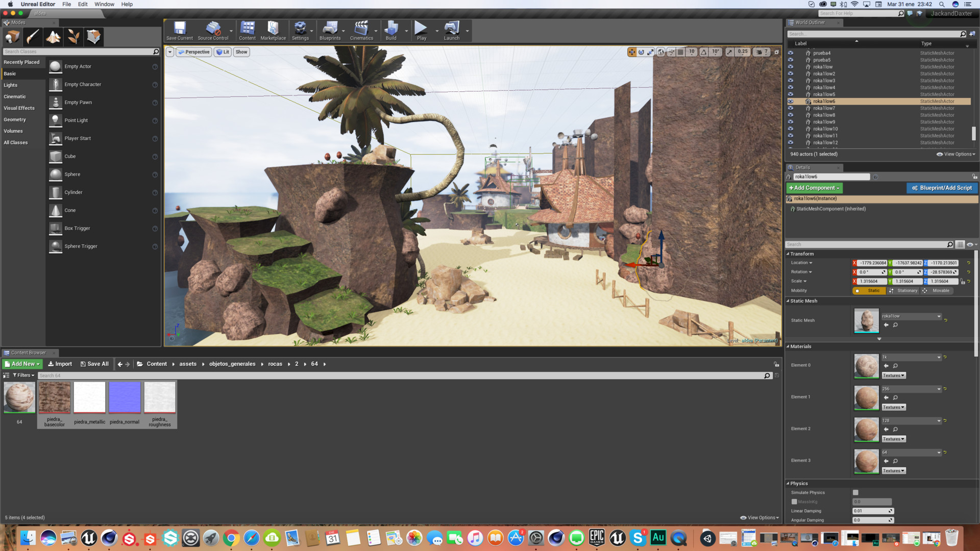Open Source Control toolbar icon
Image resolution: width=980 pixels, height=551 pixels.
point(213,31)
